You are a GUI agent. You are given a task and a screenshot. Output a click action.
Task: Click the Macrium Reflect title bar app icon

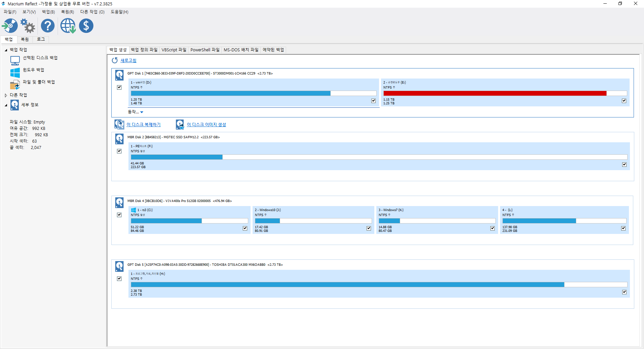pos(3,4)
